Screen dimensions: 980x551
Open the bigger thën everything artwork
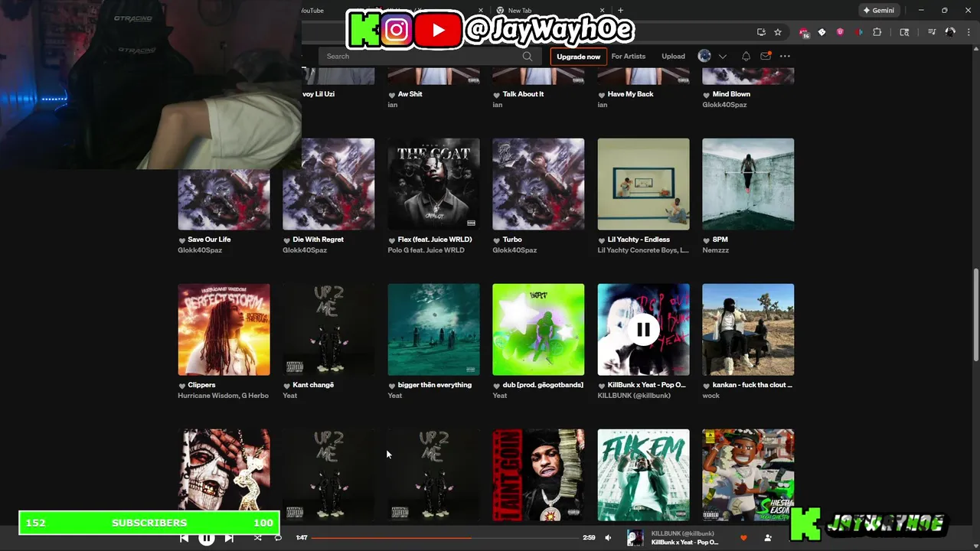pos(433,330)
